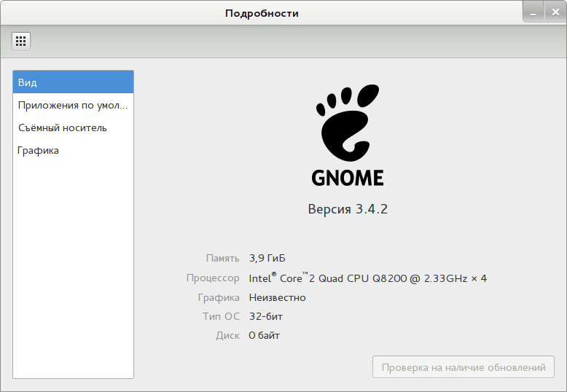Select the Вид sidebar item
Viewport: 567px width, 392px height.
click(73, 82)
